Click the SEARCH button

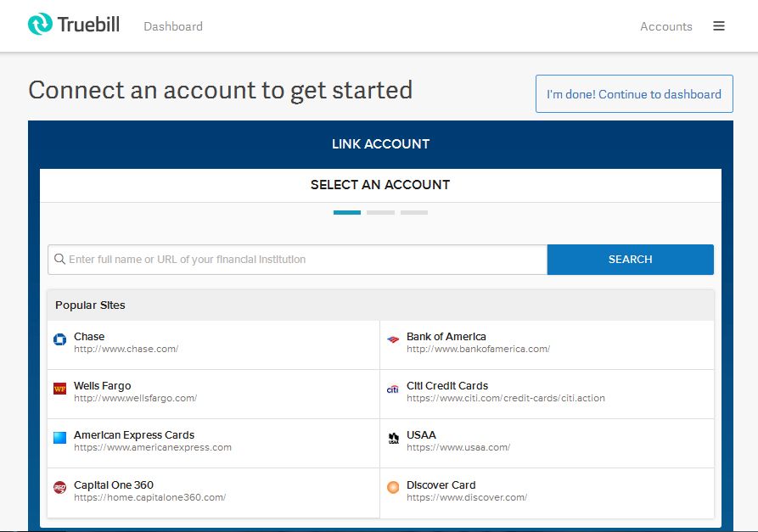pyautogui.click(x=631, y=260)
